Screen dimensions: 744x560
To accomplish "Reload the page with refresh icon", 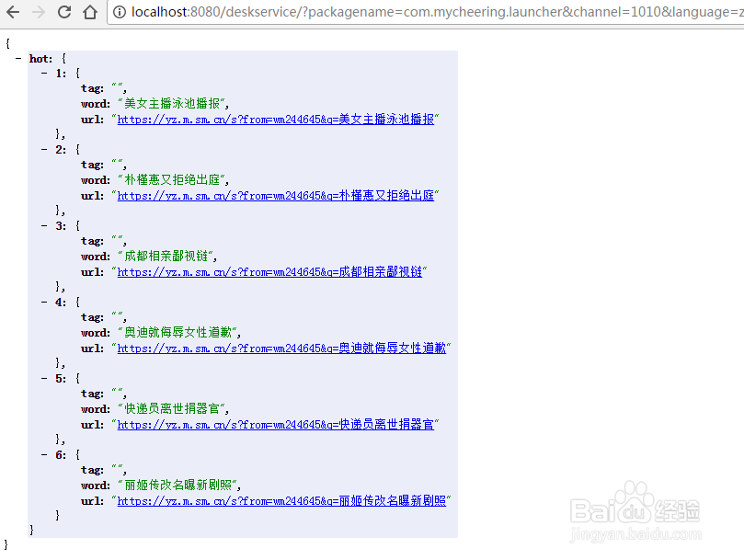I will [x=64, y=12].
